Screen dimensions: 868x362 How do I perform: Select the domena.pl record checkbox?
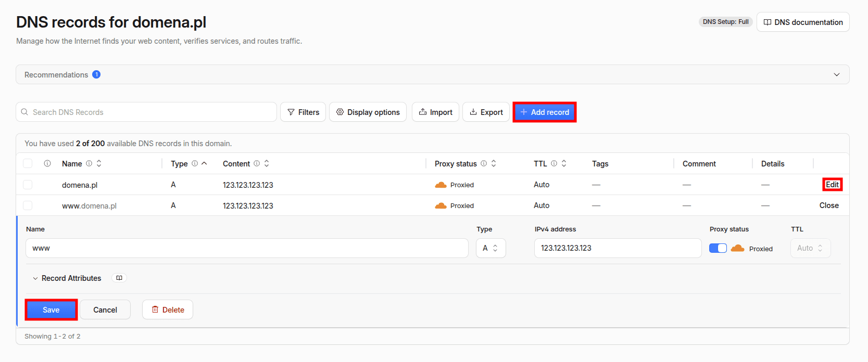coord(28,185)
